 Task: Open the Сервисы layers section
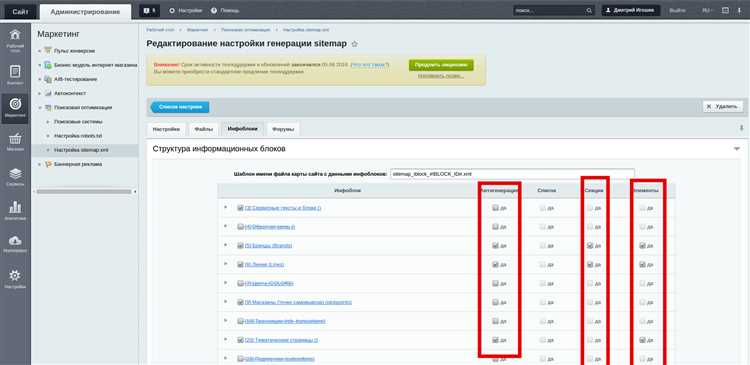coord(15,177)
